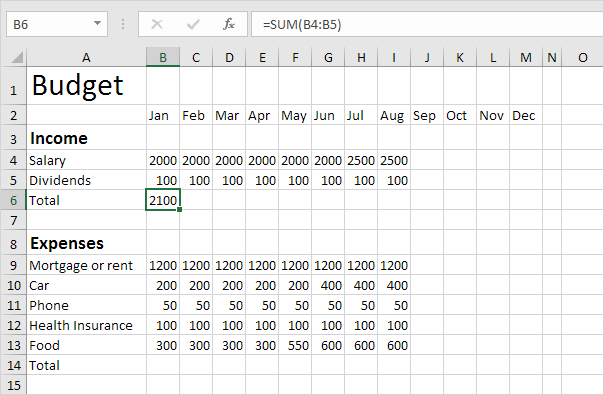Screen dimensions: 604x395
Task: Click the Dividends label cell
Action: (86, 180)
